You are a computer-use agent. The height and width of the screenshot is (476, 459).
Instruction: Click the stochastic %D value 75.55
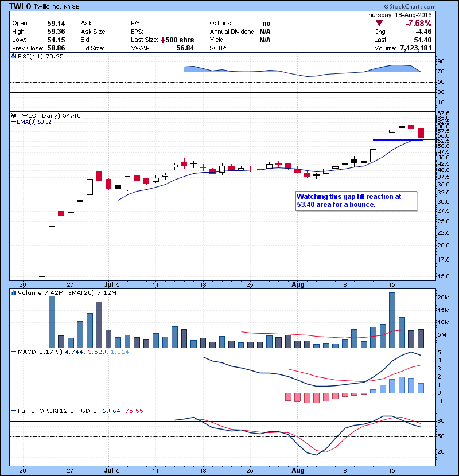[134, 411]
